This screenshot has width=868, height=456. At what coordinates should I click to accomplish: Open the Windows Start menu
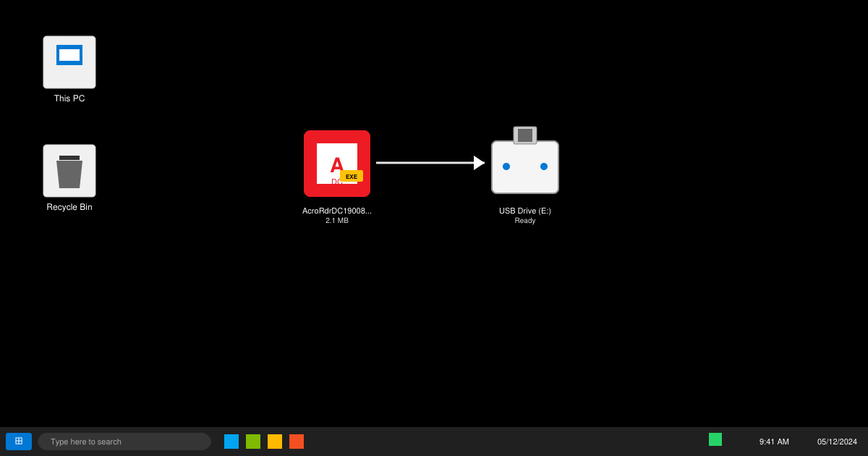click(19, 442)
